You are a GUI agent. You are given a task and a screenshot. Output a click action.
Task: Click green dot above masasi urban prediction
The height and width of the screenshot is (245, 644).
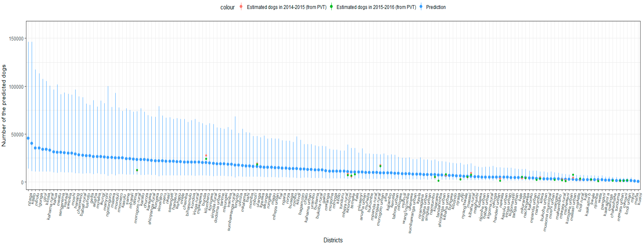tap(573, 175)
